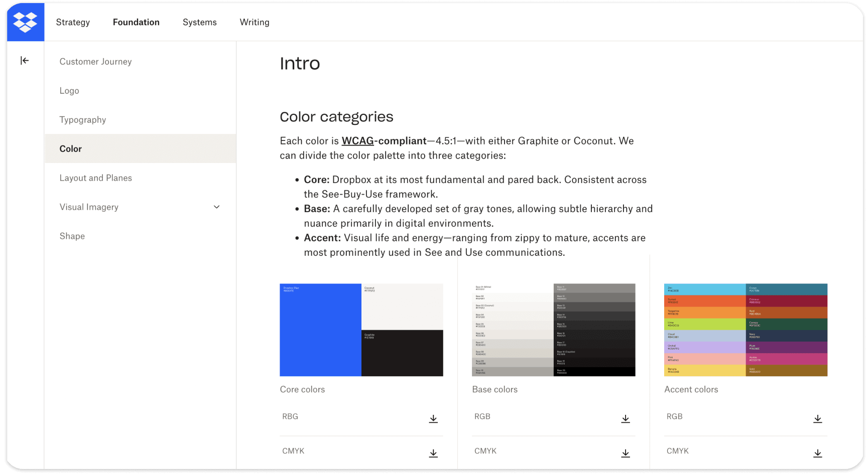
Task: Collapse the sidebar with the arrow icon
Action: [x=25, y=61]
